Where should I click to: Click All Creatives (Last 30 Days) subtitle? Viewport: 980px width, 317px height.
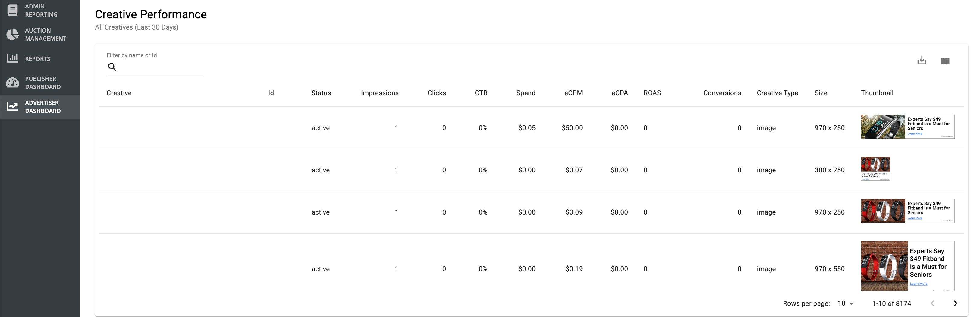[x=137, y=27]
